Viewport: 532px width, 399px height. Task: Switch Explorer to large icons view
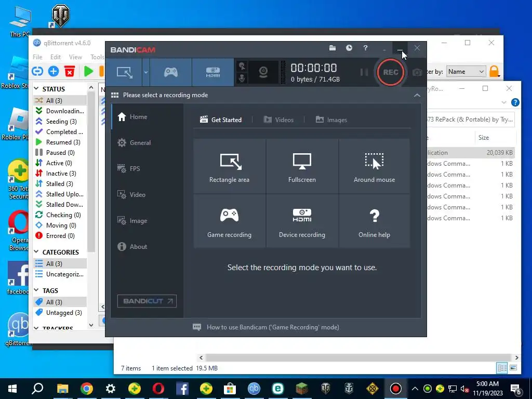click(x=513, y=368)
